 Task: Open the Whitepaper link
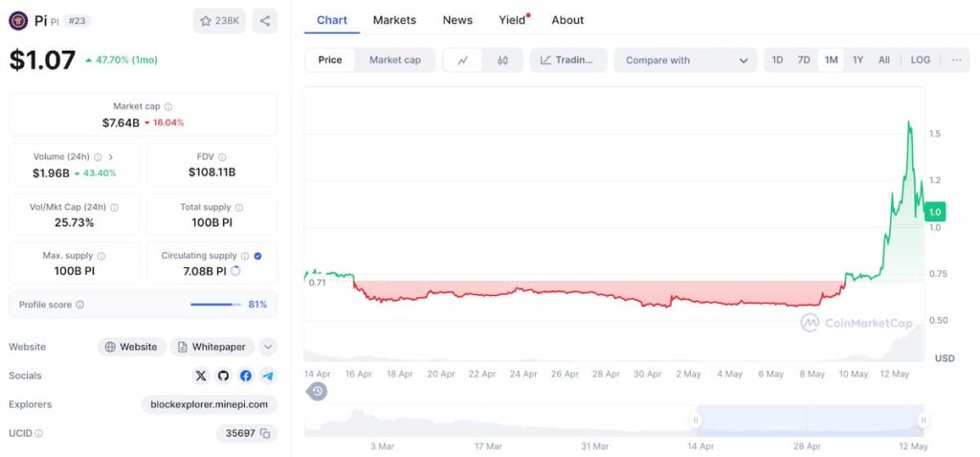tap(212, 347)
